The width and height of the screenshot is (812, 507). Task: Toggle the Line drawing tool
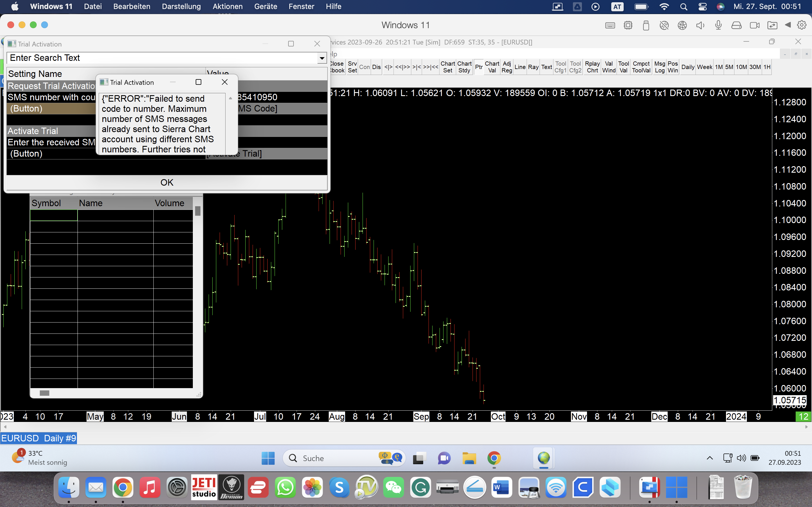(520, 67)
